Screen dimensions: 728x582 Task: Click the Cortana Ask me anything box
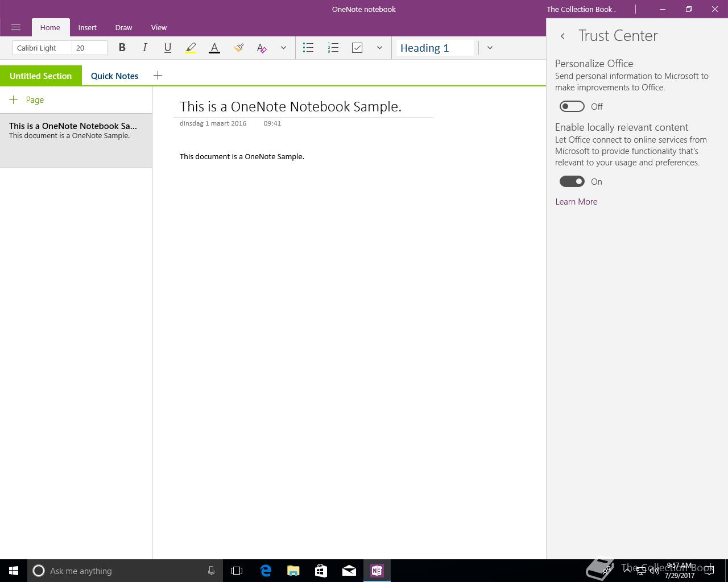click(125, 571)
